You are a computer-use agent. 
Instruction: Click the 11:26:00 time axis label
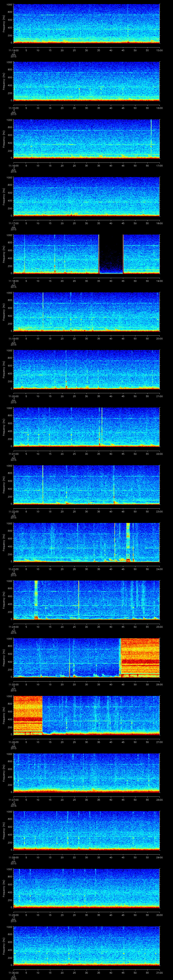13,742
